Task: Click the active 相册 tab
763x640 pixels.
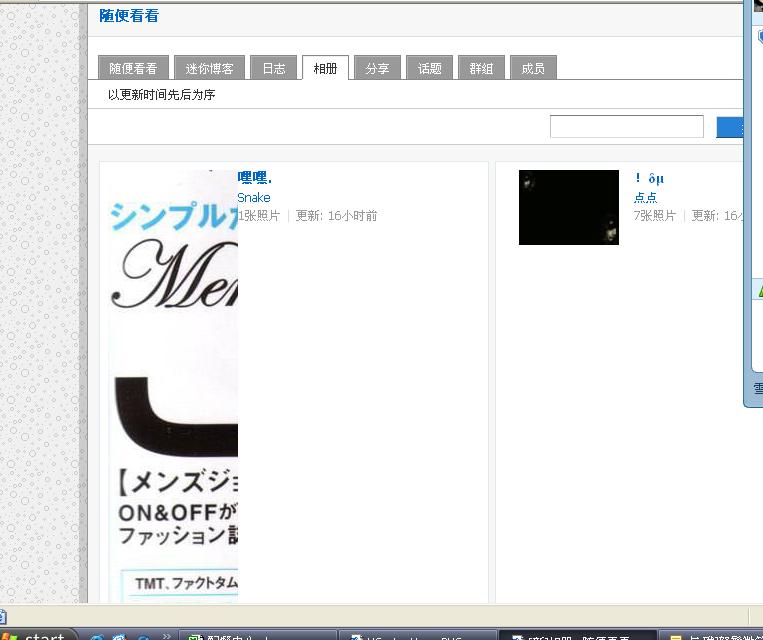Action: click(325, 68)
